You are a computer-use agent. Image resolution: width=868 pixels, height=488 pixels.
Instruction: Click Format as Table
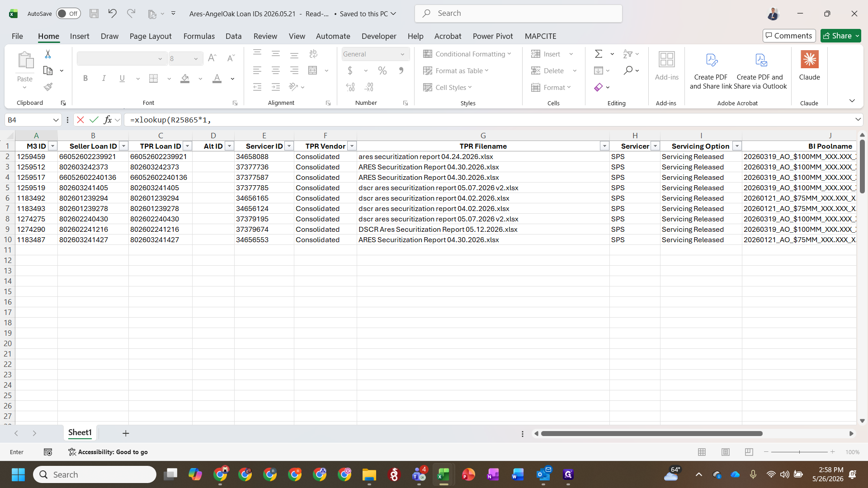(x=456, y=70)
